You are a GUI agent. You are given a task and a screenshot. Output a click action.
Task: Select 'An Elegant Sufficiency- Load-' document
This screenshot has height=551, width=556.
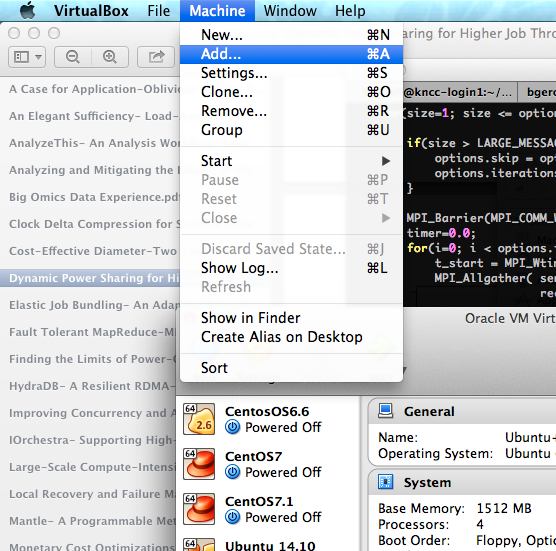click(90, 116)
